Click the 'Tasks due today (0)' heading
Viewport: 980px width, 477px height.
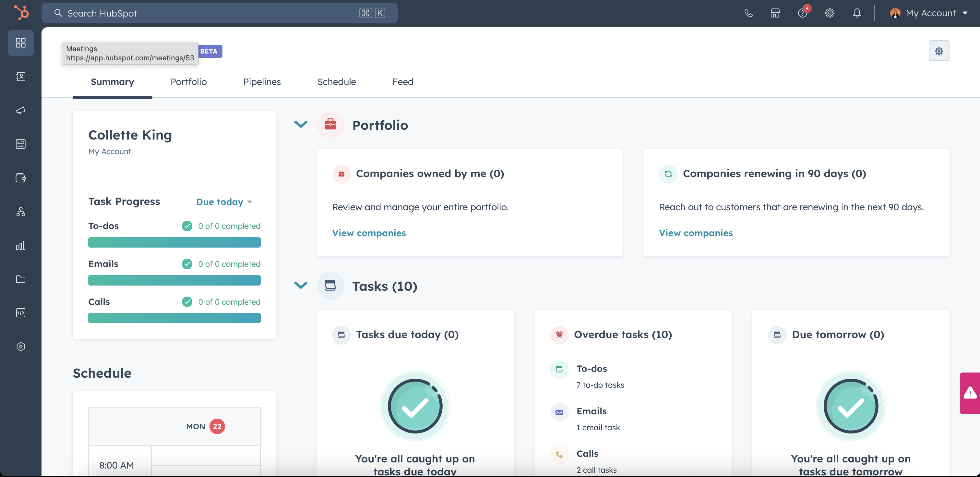tap(407, 335)
